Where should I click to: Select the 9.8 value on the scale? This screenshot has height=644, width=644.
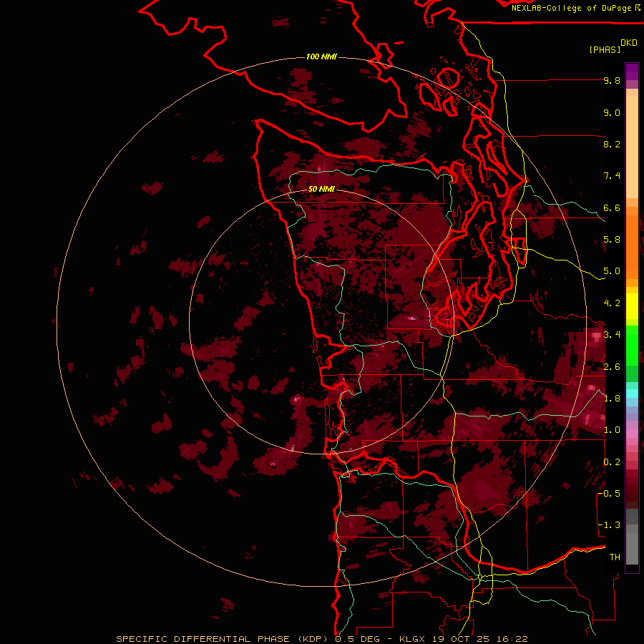coord(612,80)
